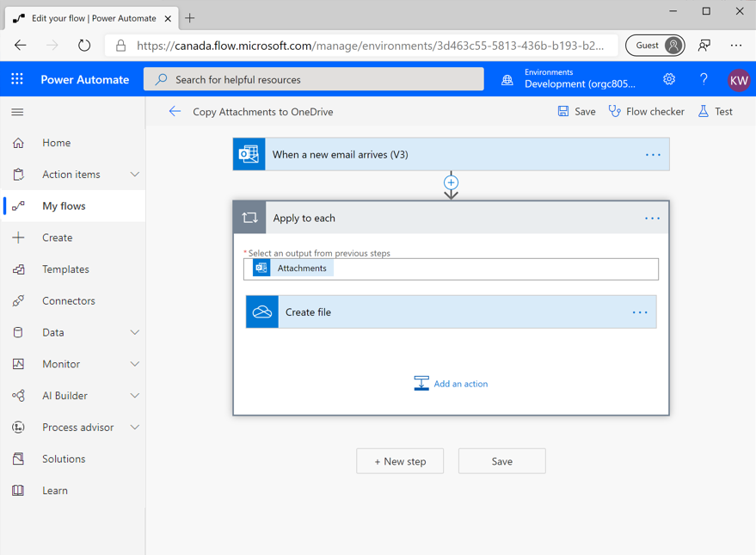Open a new browser tab
Viewport: 756px width, 555px height.
click(190, 18)
